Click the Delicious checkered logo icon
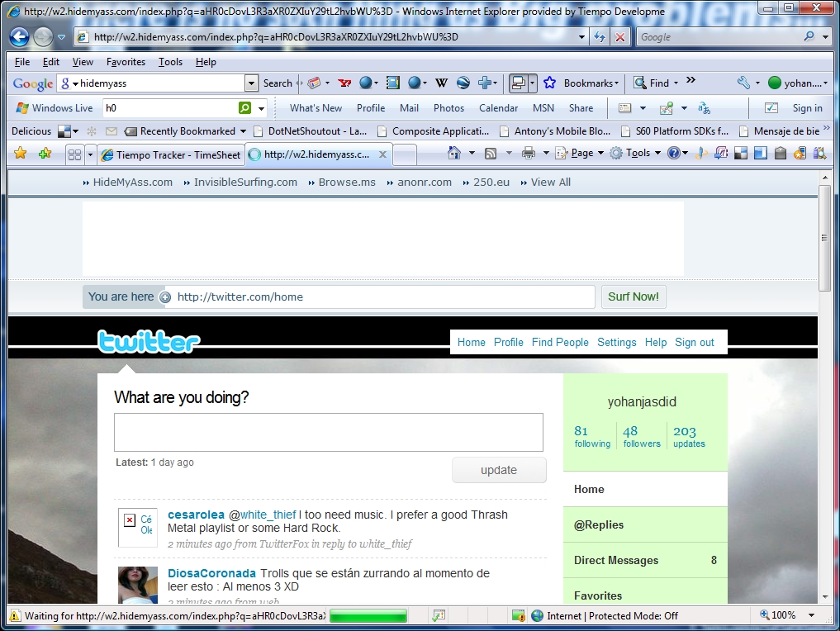Screen dimensions: 840x631 coord(64,131)
